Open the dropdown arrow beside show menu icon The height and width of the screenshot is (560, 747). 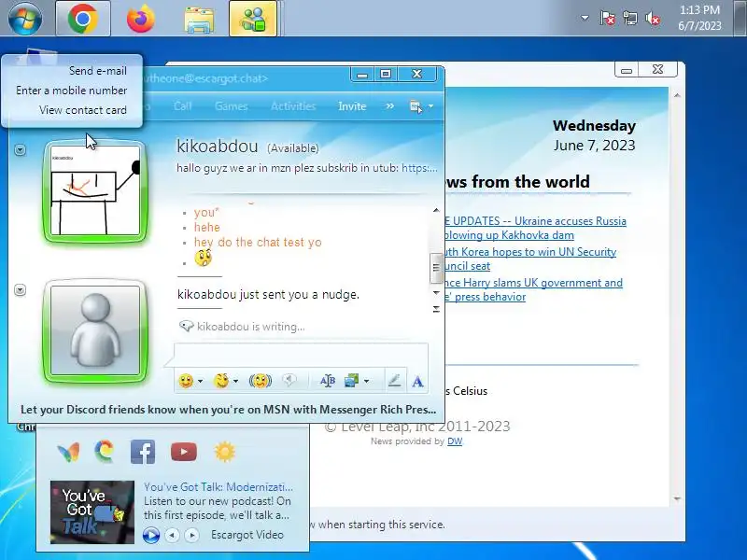pyautogui.click(x=430, y=106)
